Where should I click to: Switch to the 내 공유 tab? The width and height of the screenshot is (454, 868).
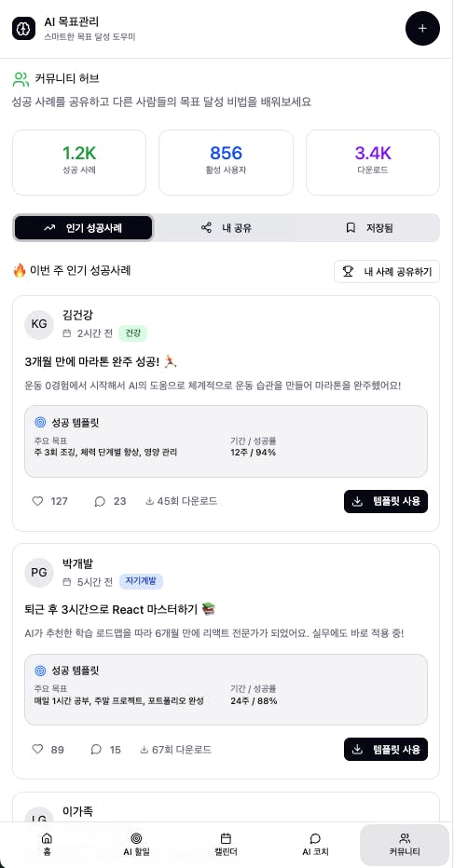coord(227,227)
